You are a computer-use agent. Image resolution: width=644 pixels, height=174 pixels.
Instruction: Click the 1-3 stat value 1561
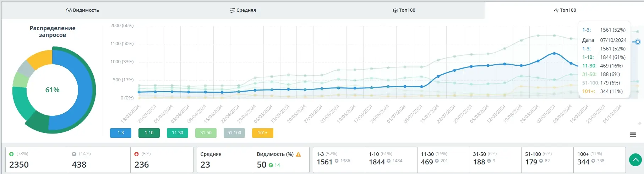click(324, 162)
